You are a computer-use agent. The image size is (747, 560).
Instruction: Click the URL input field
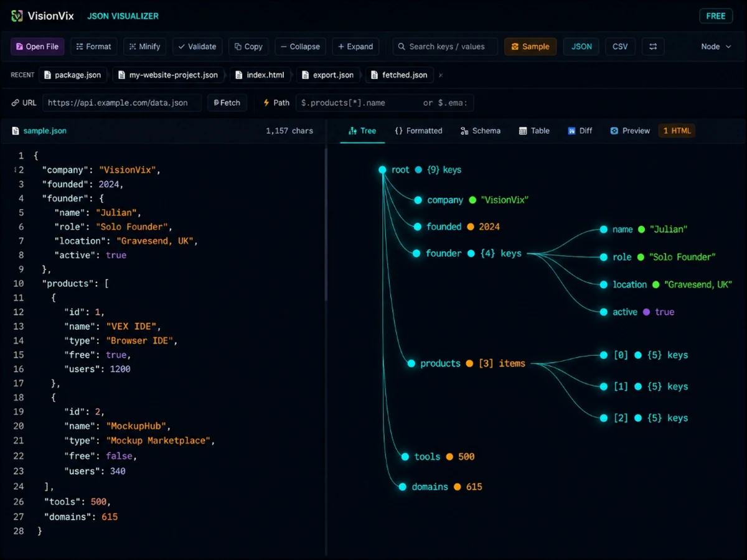[122, 103]
